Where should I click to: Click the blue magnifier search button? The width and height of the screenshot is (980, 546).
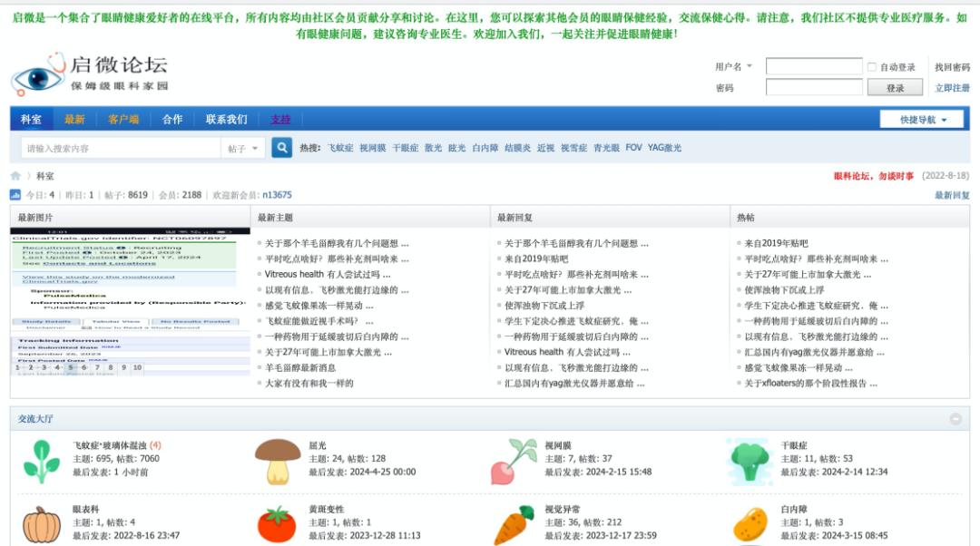[281, 148]
